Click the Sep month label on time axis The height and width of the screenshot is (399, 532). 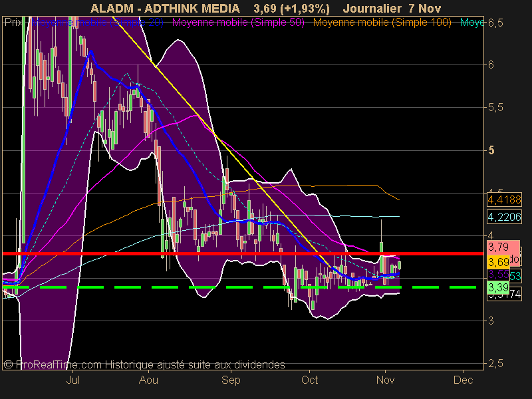[x=231, y=380]
